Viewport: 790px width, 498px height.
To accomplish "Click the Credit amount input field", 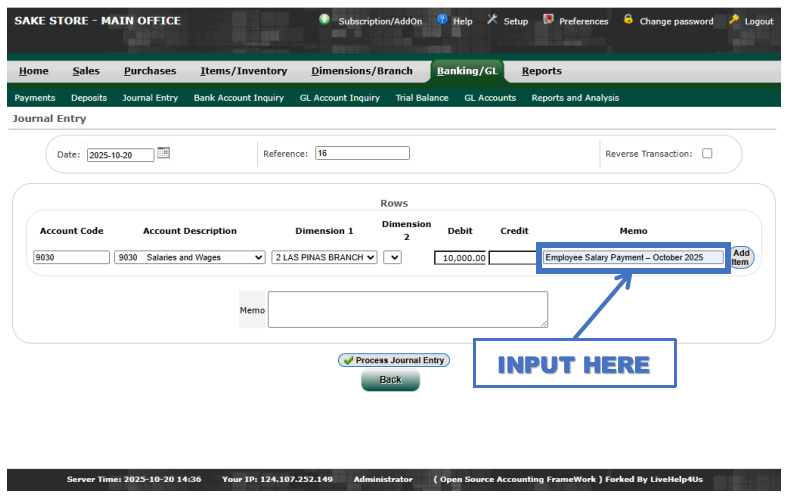I will pos(513,258).
